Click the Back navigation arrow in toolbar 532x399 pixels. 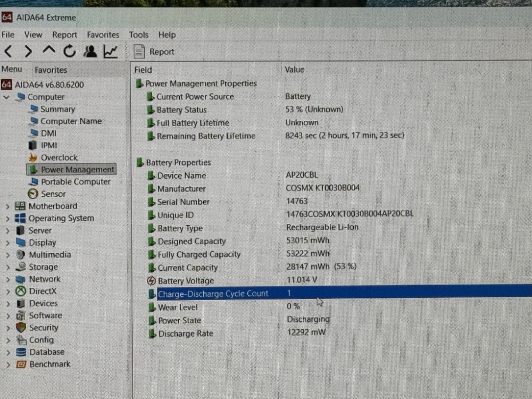click(9, 52)
